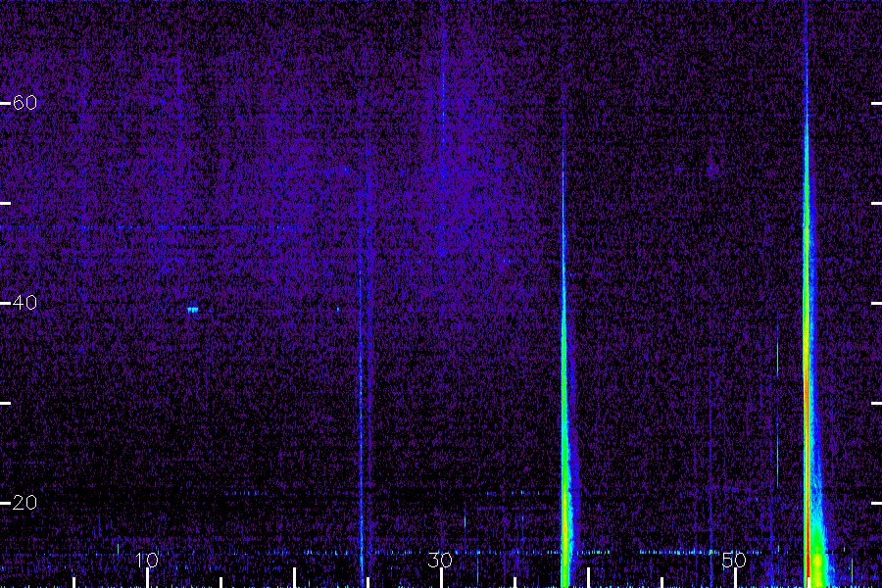The image size is (882, 588).
Task: Click the 40 label on the vertical axis
Action: pos(24,303)
